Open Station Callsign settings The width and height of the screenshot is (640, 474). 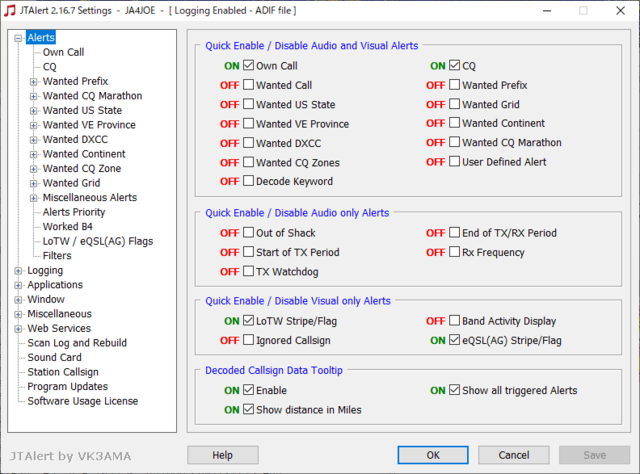coord(63,372)
